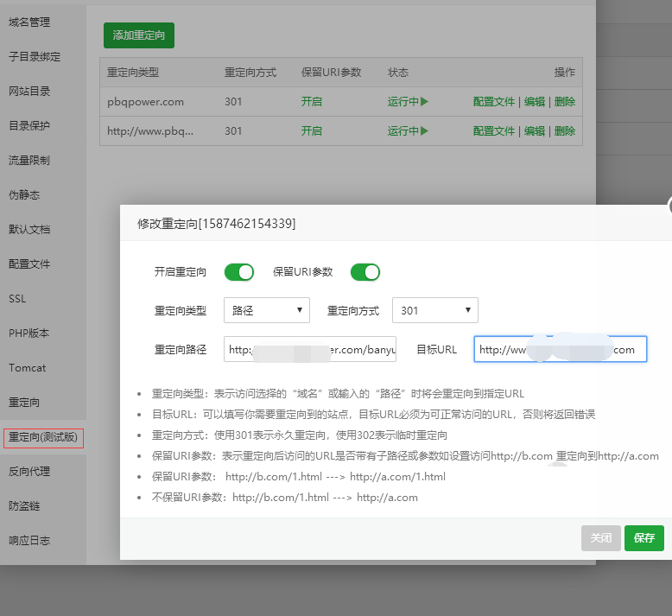The width and height of the screenshot is (672, 616).
Task: Click 编辑 link in http://www.pbq... row
Action: [535, 130]
